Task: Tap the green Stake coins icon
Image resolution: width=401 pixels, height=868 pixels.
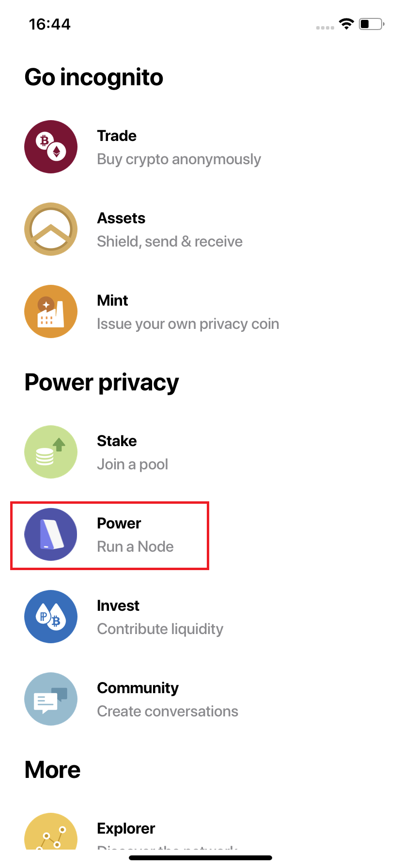Action: [51, 452]
